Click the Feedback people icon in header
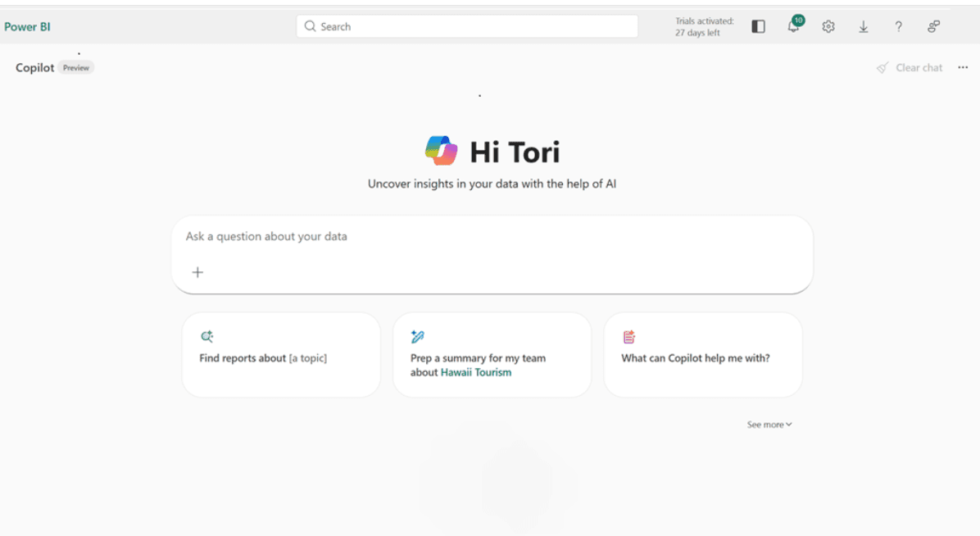The height and width of the screenshot is (536, 980). tap(933, 27)
